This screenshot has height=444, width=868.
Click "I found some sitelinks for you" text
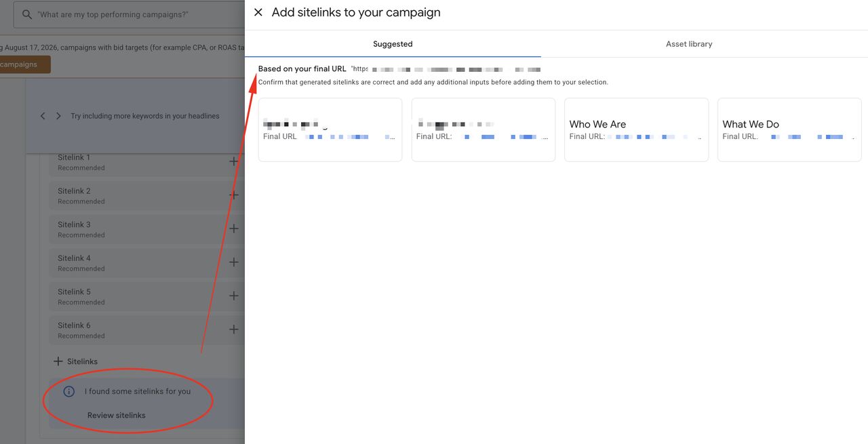click(138, 391)
